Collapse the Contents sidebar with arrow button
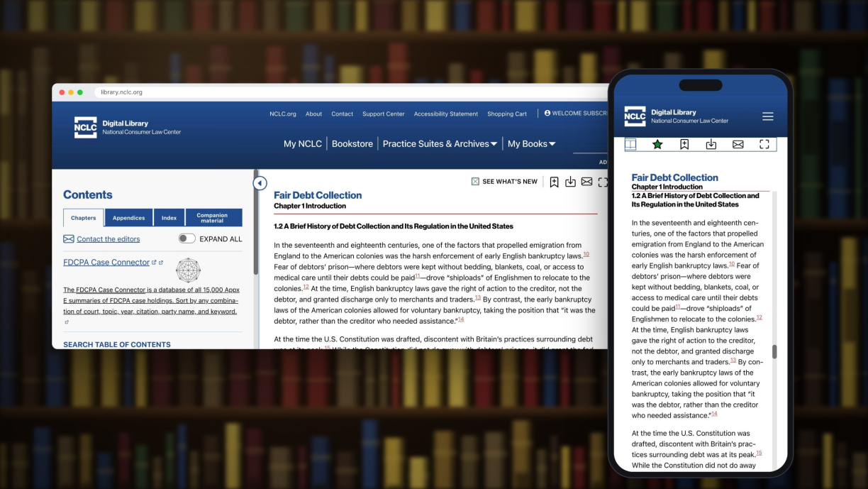This screenshot has width=868, height=489. [260, 183]
